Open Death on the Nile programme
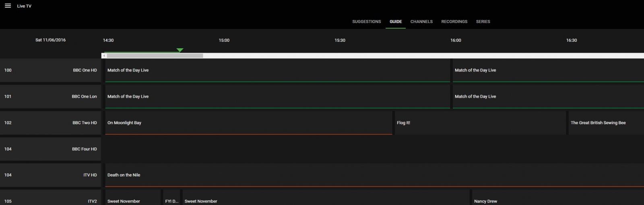This screenshot has width=644, height=205. [x=374, y=175]
